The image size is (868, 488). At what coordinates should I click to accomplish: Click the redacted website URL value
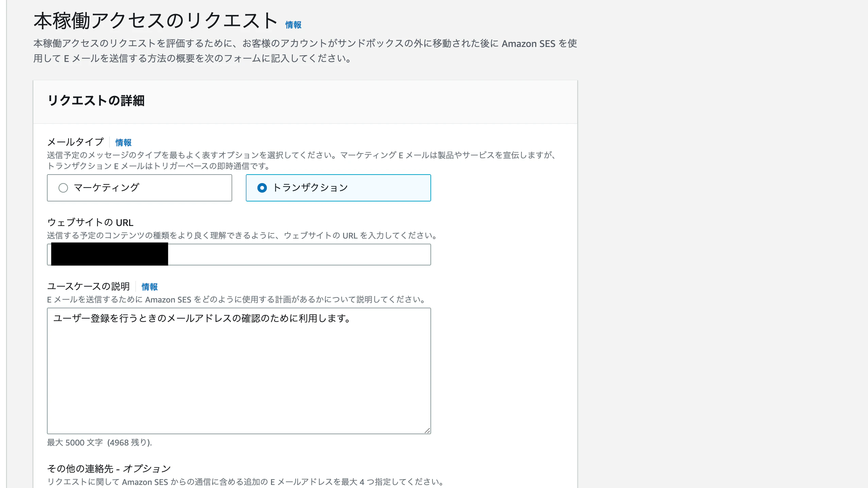tap(108, 254)
